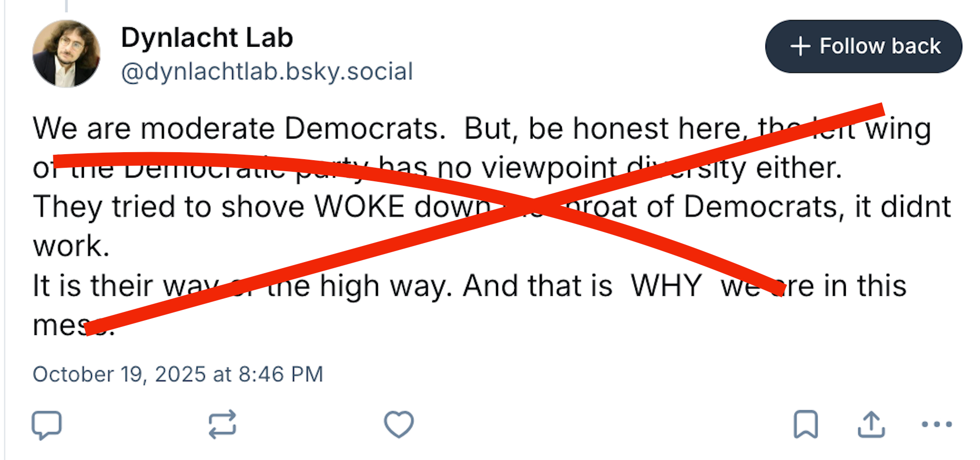Click 'viewpoint' in the post text
The image size is (980, 460).
click(549, 167)
